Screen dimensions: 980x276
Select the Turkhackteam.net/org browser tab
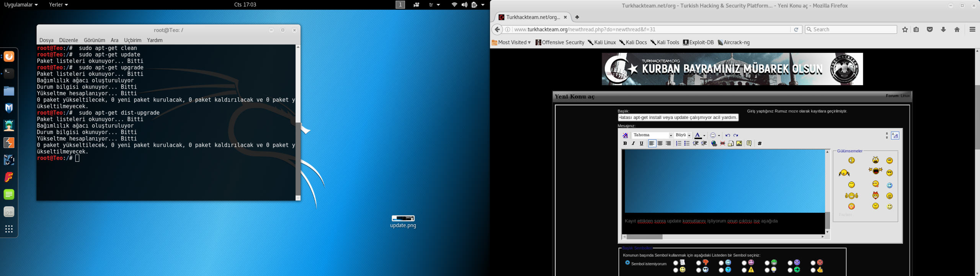[533, 17]
